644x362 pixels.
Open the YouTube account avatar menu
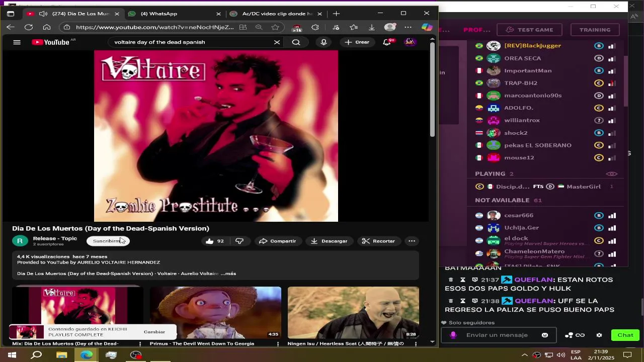point(410,42)
